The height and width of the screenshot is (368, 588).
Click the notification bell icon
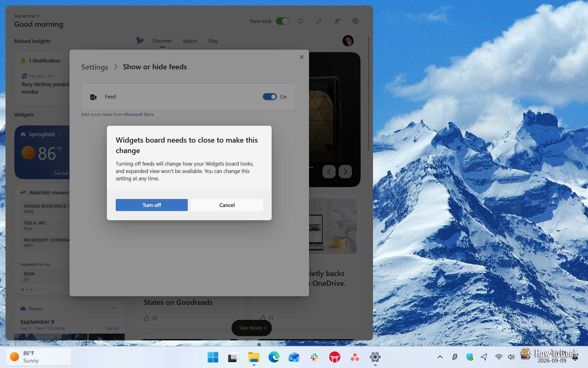tap(23, 61)
